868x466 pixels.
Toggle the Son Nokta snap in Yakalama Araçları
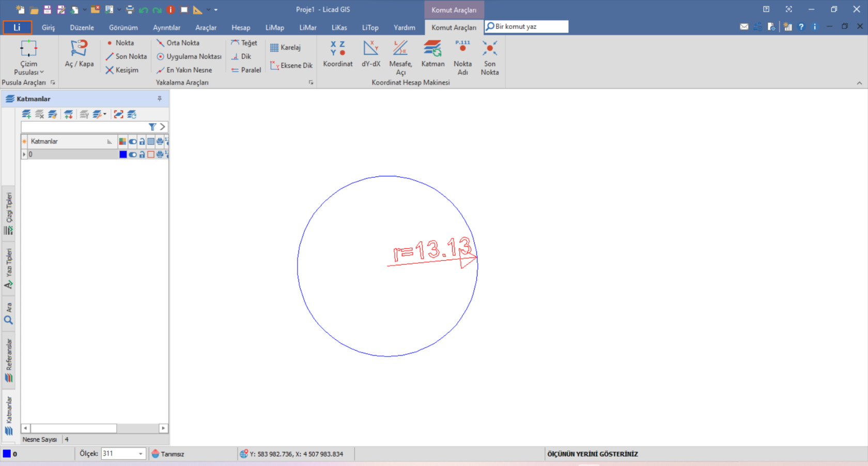click(x=126, y=56)
